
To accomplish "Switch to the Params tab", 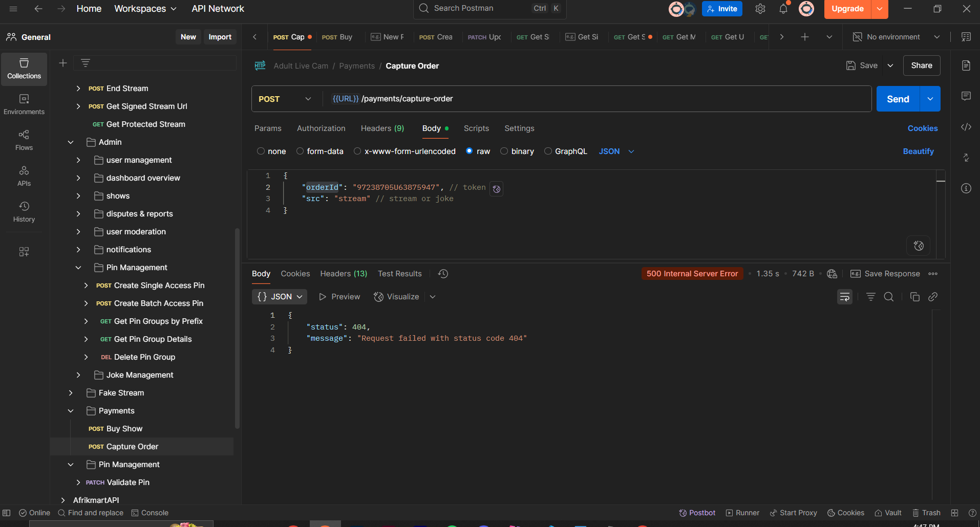I will pyautogui.click(x=268, y=128).
